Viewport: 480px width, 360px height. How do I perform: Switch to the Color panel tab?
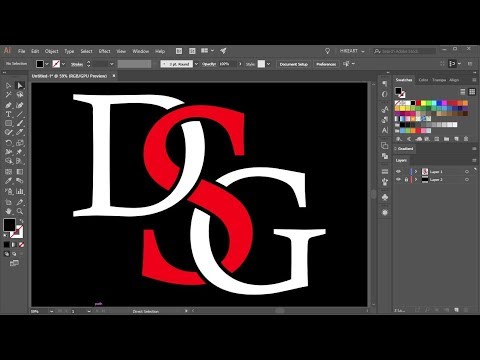(x=423, y=80)
